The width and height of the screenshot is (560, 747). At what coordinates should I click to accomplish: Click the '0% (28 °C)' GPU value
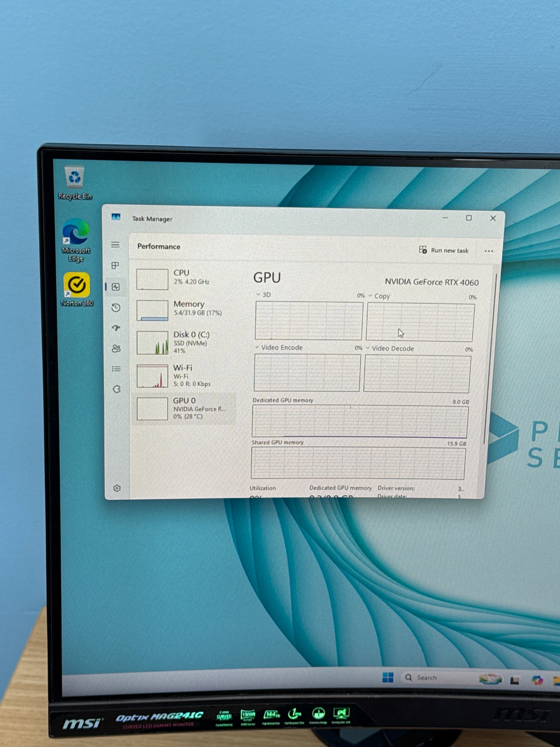188,416
